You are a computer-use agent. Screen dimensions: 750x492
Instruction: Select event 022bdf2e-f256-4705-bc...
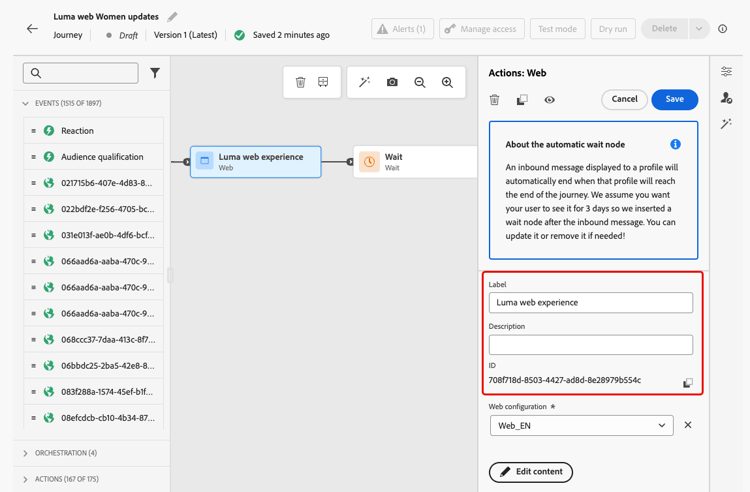click(94, 209)
